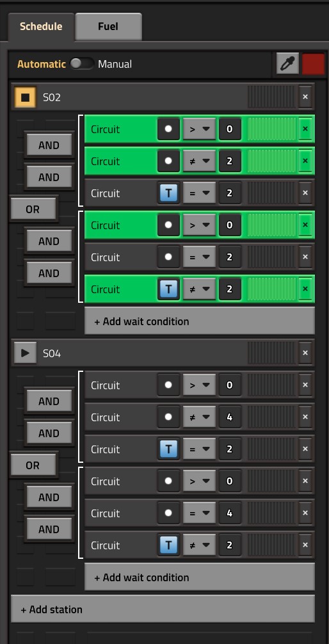Viewport: 329px width, 644px height.
Task: Click the eyedropper color picker icon
Action: pos(287,63)
